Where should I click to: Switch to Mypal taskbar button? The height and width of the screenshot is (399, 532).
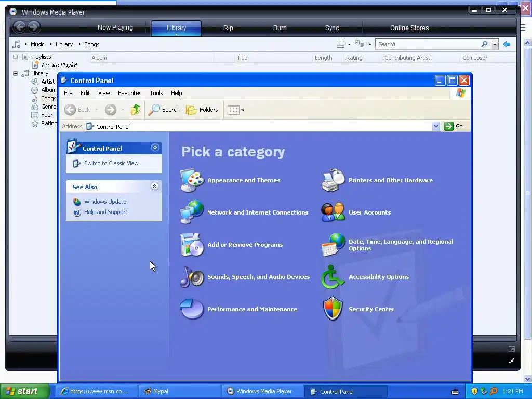179,392
